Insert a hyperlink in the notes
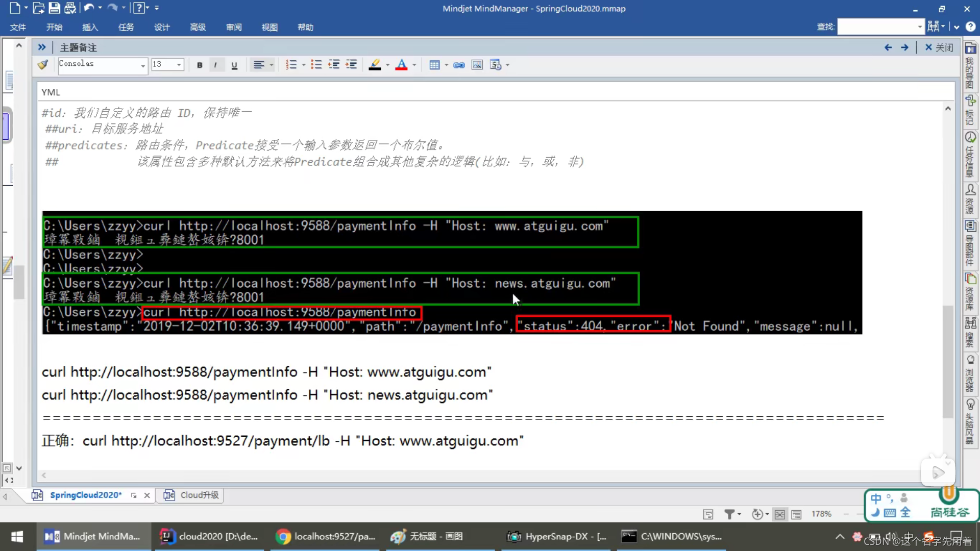 [x=459, y=65]
